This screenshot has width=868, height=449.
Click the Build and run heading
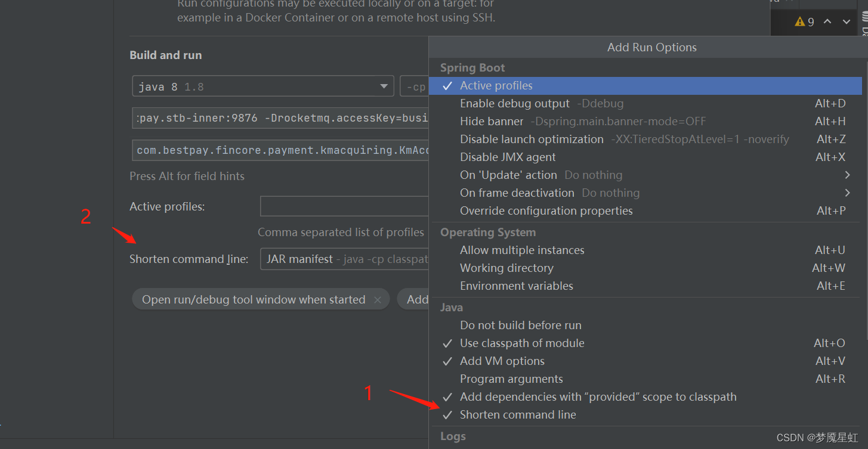tap(166, 55)
